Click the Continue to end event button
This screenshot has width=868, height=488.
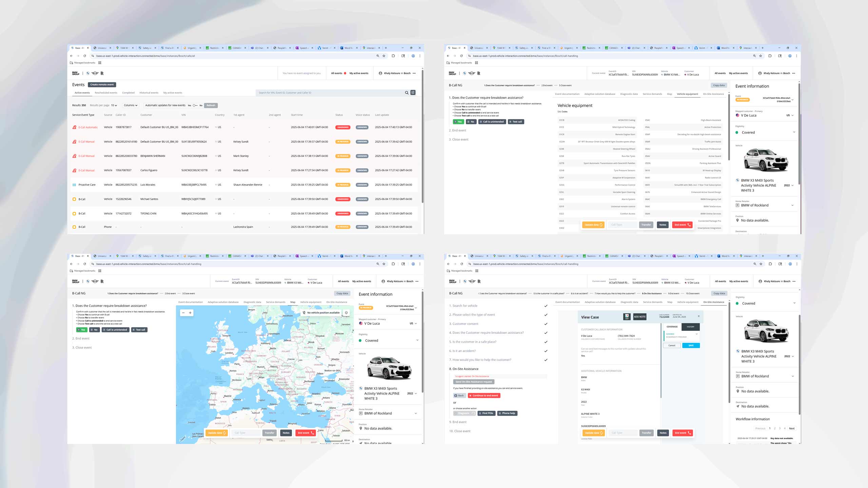point(484,395)
